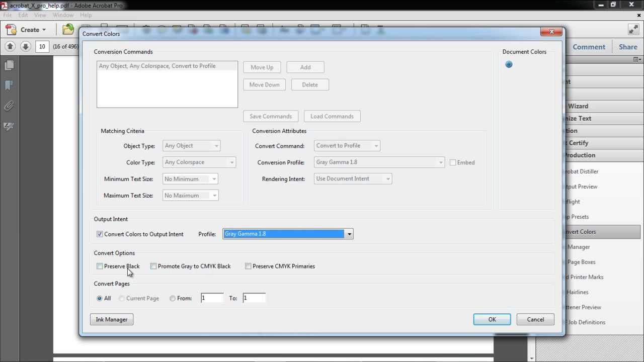Open the Object Type dropdown
This screenshot has width=644, height=362.
pos(191,146)
